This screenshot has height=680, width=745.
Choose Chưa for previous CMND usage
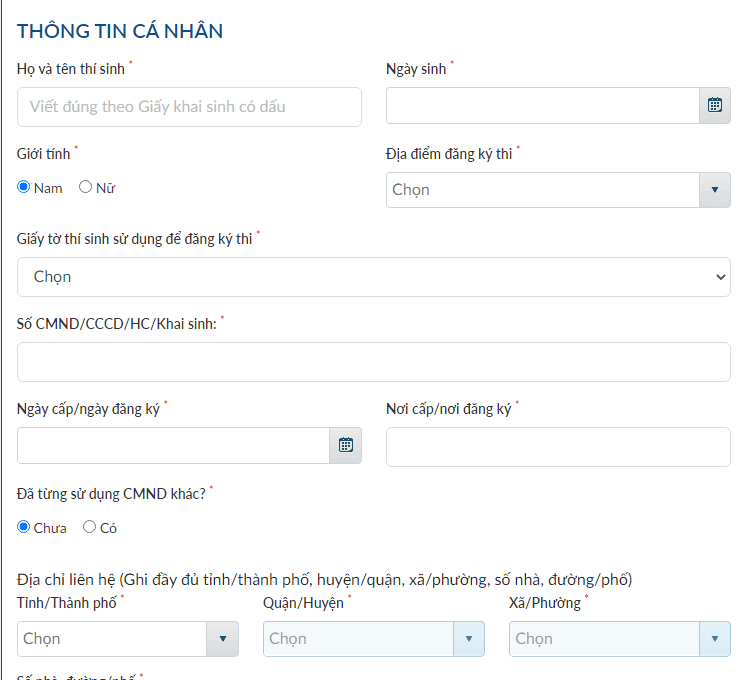click(23, 527)
